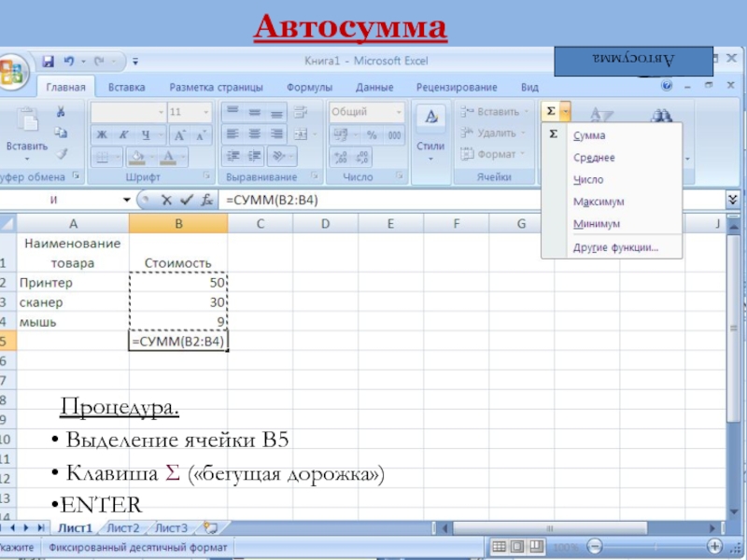Choose Минимум from the AutoSum menu

click(x=597, y=223)
